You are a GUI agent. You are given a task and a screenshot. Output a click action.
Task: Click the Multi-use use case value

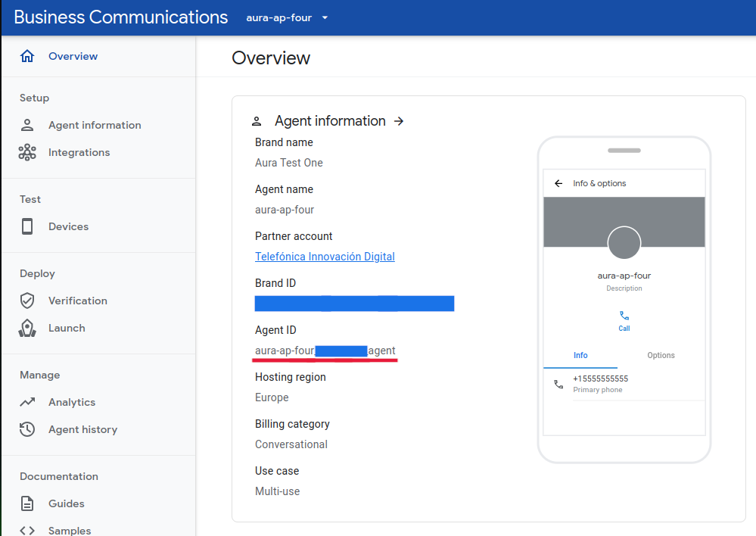click(x=277, y=491)
